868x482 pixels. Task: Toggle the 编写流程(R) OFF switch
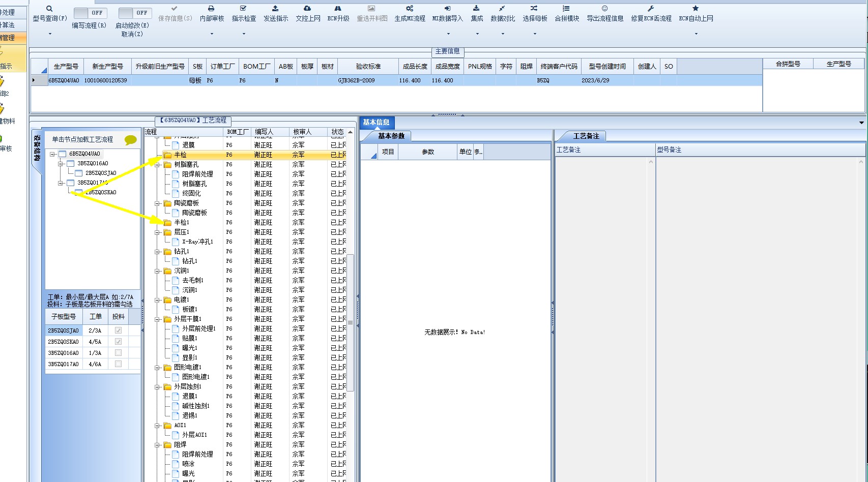[x=90, y=13]
